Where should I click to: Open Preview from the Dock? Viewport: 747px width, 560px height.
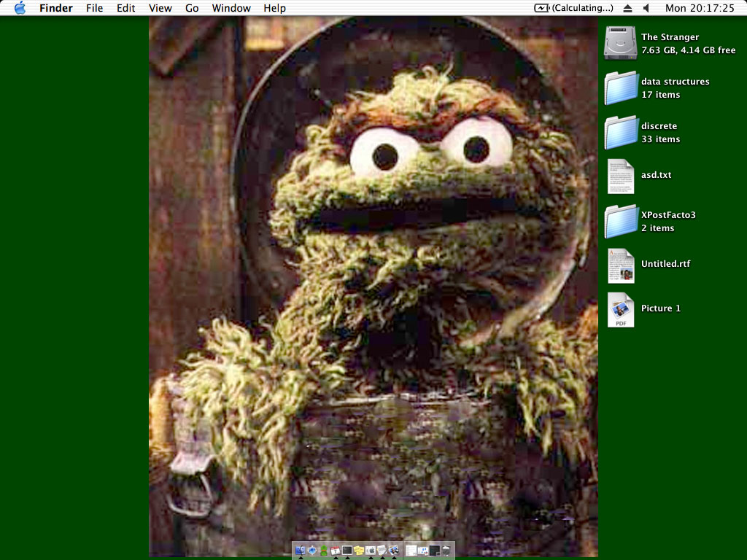[393, 550]
